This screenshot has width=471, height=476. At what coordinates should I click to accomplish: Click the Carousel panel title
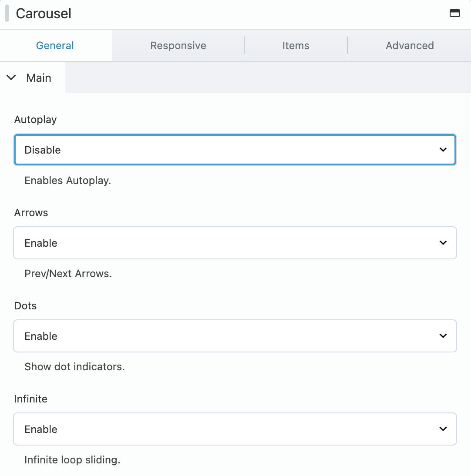(x=44, y=13)
